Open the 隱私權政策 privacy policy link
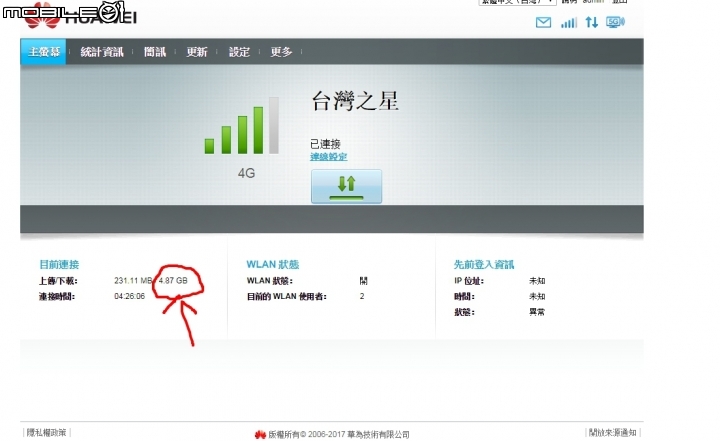 [x=46, y=432]
